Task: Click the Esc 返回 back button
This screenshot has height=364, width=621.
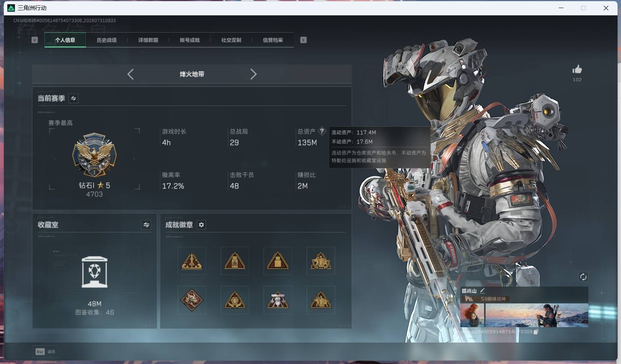Action: tap(46, 351)
